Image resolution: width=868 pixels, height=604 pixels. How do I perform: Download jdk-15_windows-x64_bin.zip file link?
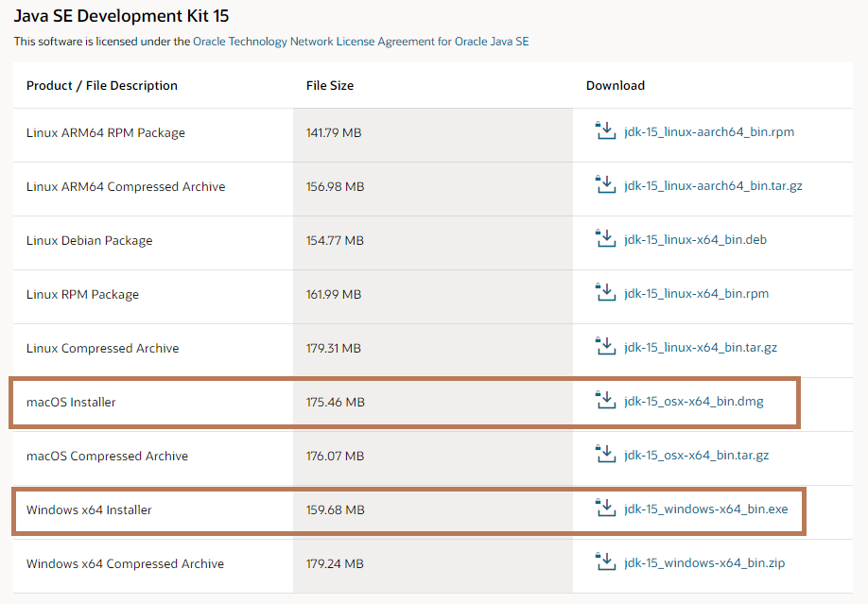point(704,563)
